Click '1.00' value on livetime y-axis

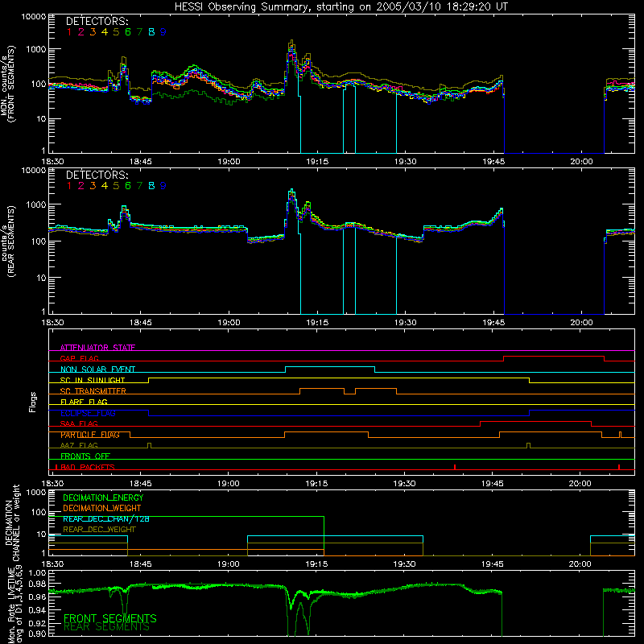point(37,572)
